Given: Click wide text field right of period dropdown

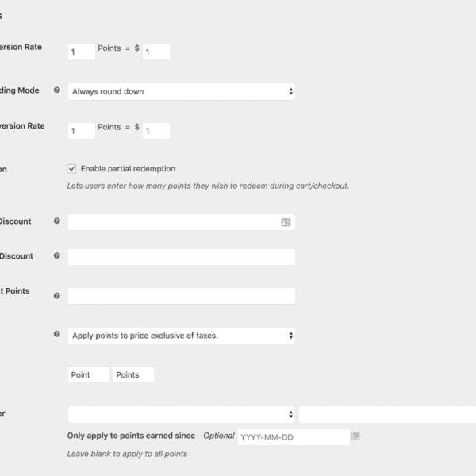Looking at the screenshot, I should 387,414.
